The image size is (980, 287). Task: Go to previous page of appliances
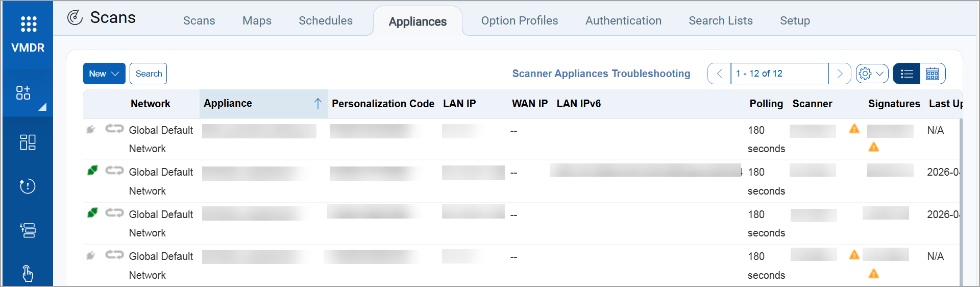(719, 74)
